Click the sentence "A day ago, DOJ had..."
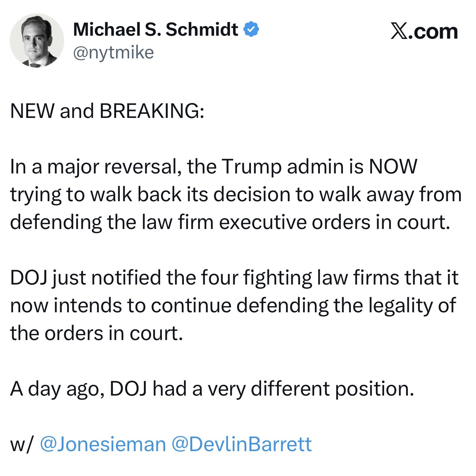This screenshot has height=476, width=476. tap(211, 388)
